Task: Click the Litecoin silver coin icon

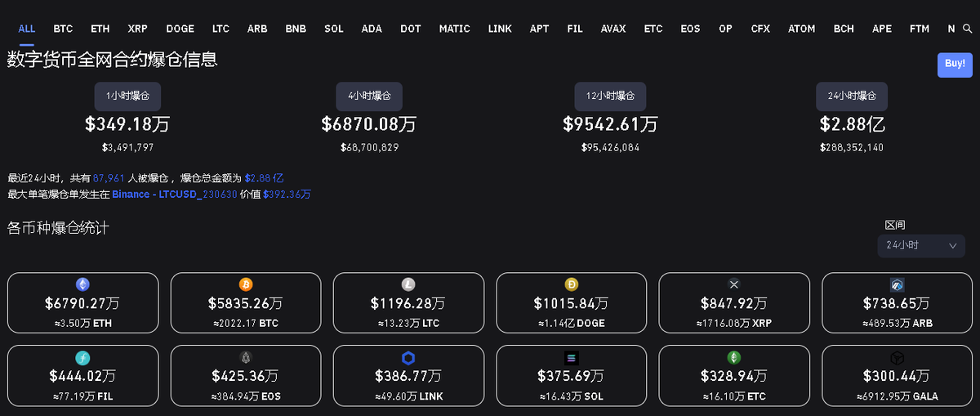Action: coord(408,284)
